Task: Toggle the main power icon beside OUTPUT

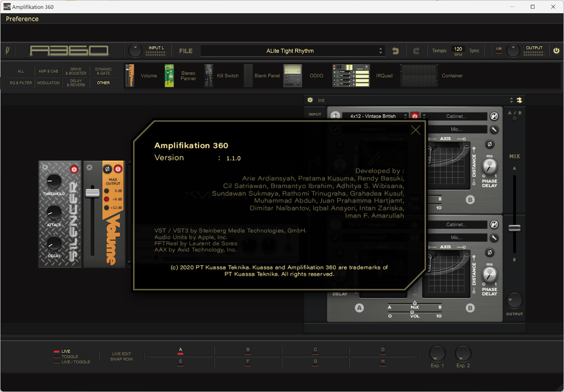Action: point(556,50)
